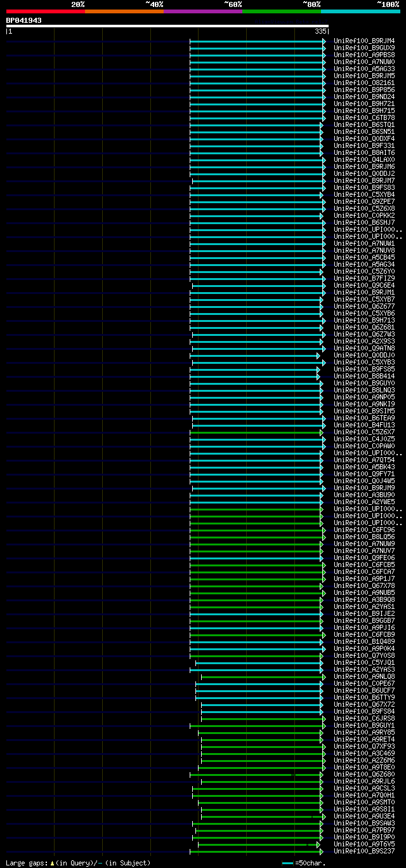Select label UniRef100_Q9ATN8
The width and height of the screenshot is (406, 868).
[364, 349]
